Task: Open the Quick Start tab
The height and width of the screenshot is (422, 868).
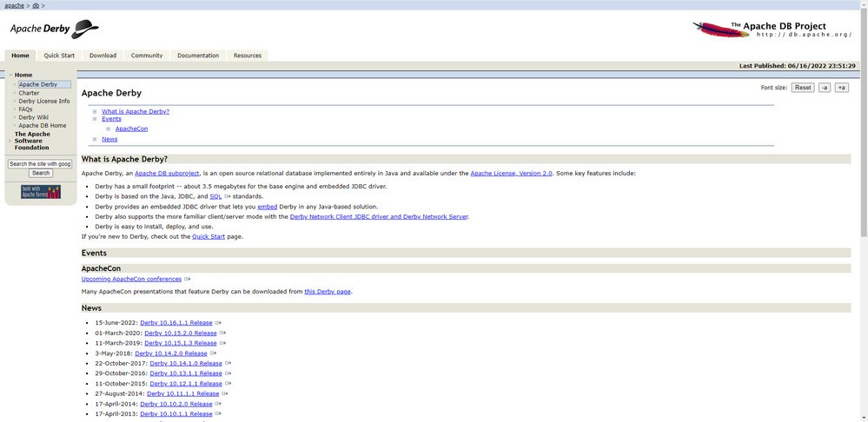Action: [x=59, y=56]
